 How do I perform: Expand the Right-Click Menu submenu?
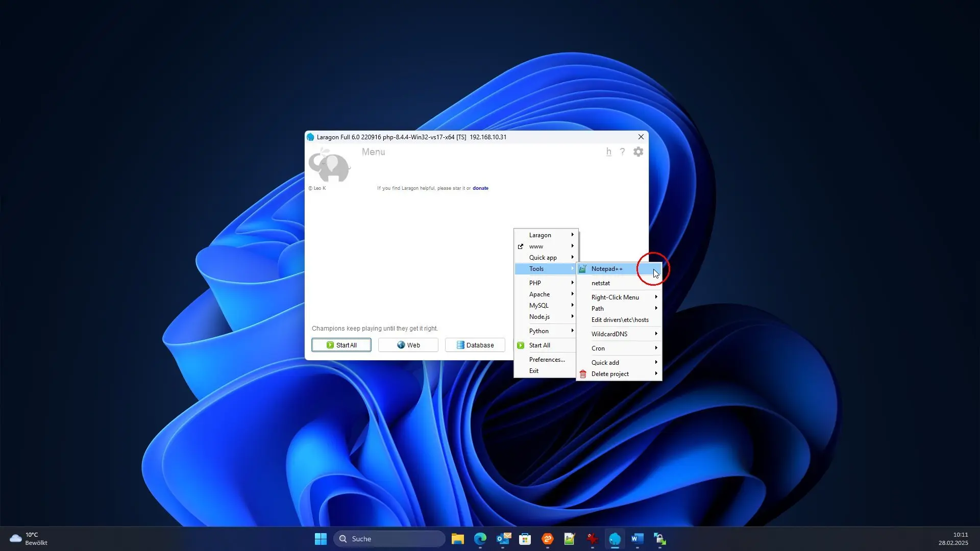pyautogui.click(x=619, y=297)
